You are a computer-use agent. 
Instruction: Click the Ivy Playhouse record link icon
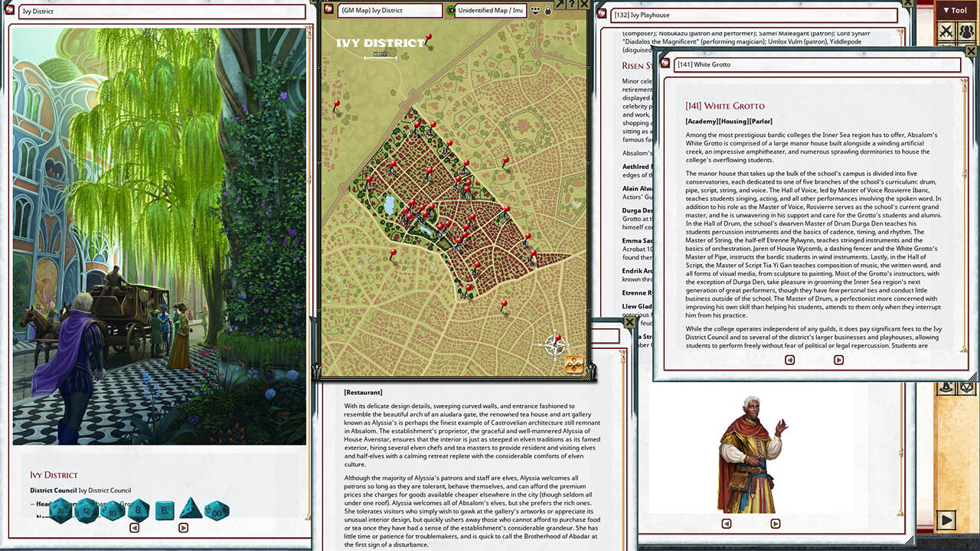point(601,15)
